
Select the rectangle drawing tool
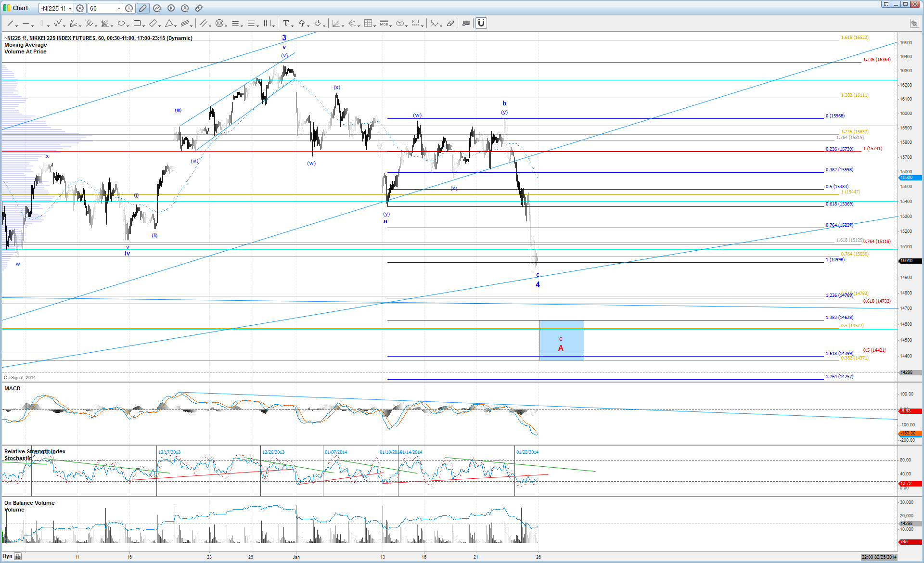pos(137,23)
